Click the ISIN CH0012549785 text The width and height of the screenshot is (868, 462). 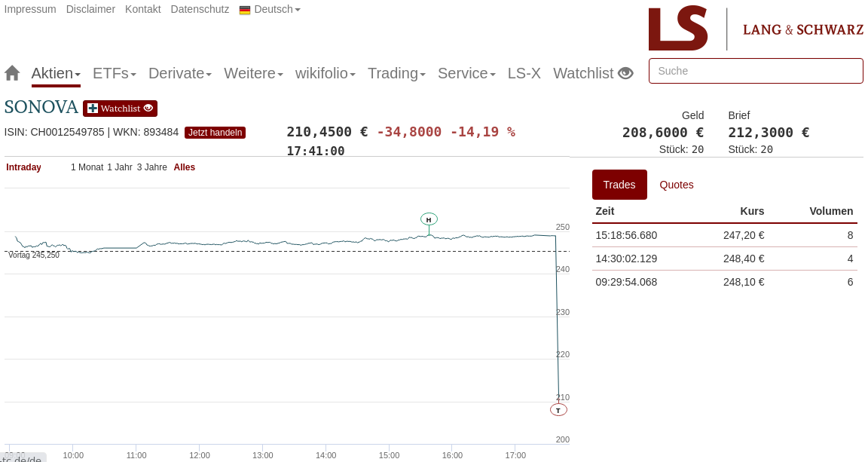coord(54,133)
